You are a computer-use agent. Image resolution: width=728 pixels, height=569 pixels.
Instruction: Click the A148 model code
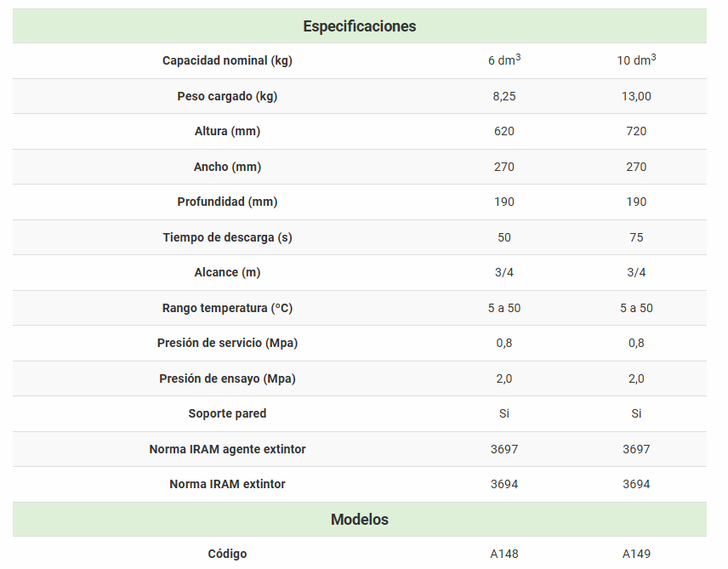pos(504,555)
